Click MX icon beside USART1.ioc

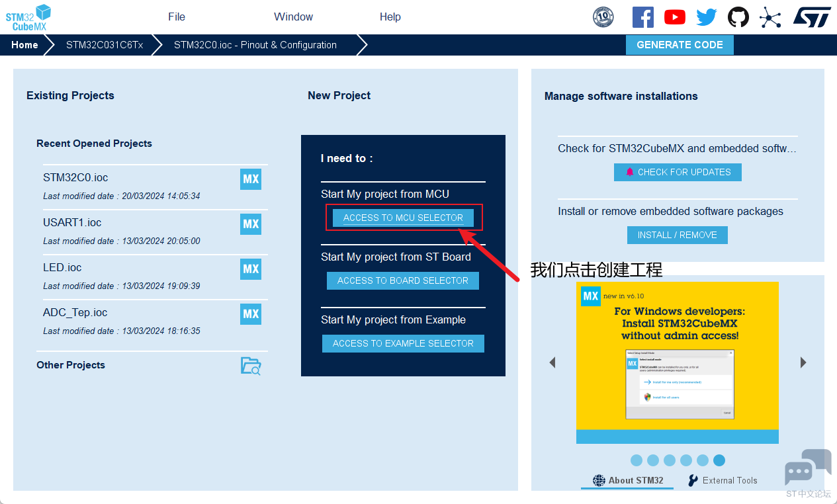(x=251, y=224)
